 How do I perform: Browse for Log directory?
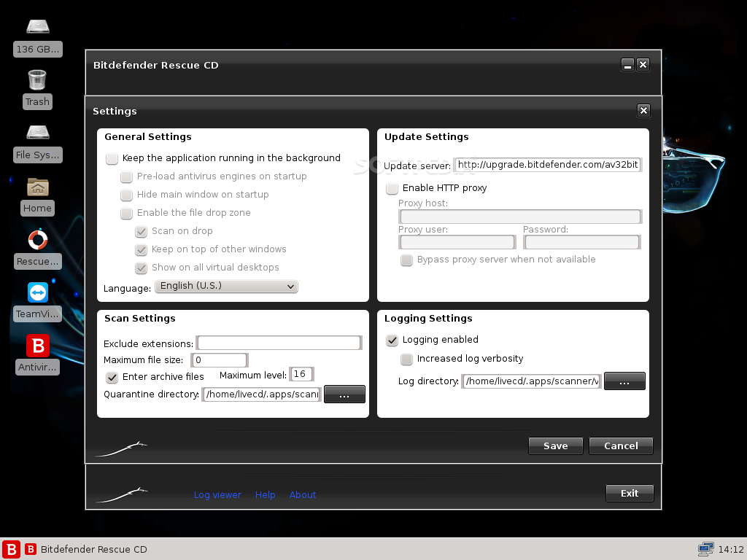coord(624,381)
